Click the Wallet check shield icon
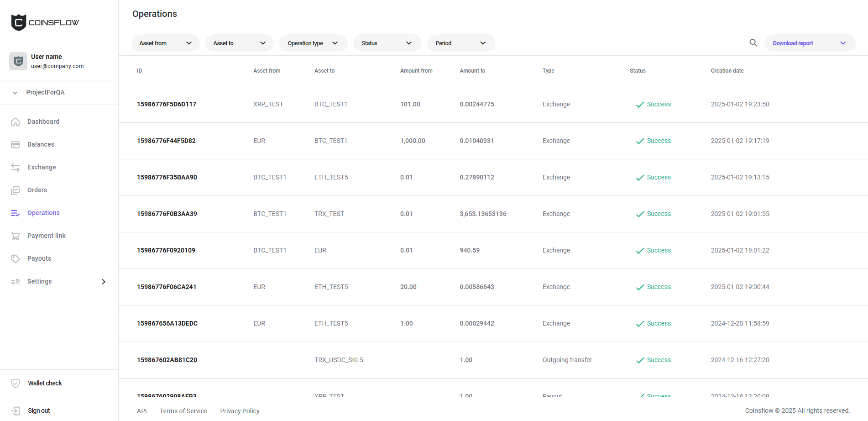Viewport: 868px width, 421px height. tap(16, 383)
